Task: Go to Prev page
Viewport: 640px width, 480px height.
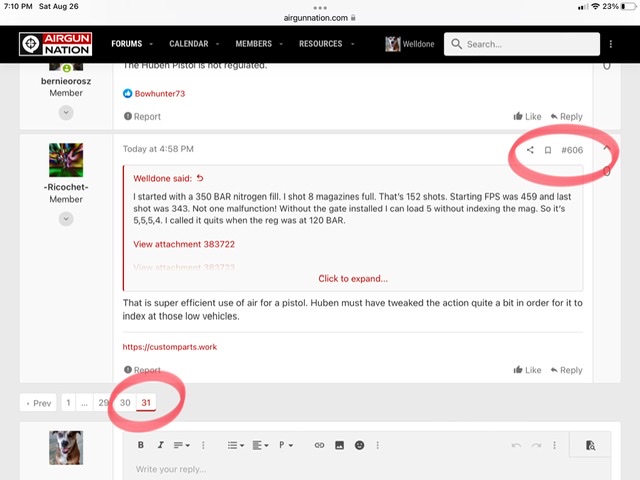Action: click(x=38, y=403)
